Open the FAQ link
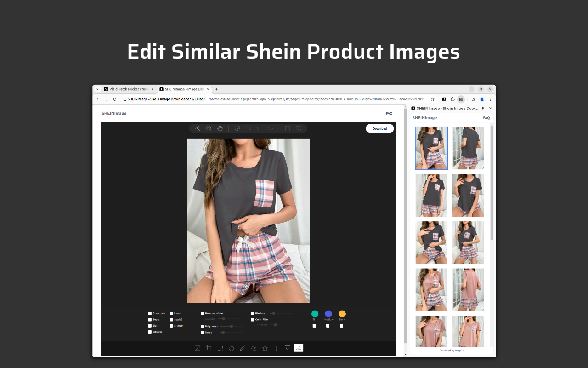Screen dimensions: 588x368 [389, 113]
